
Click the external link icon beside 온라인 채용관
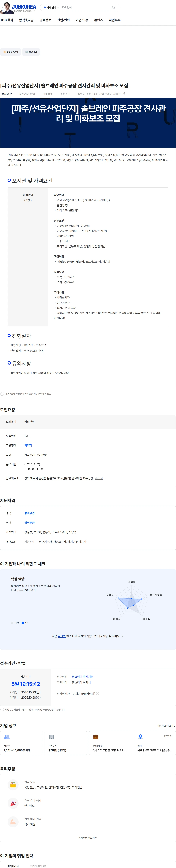click(x=123, y=94)
